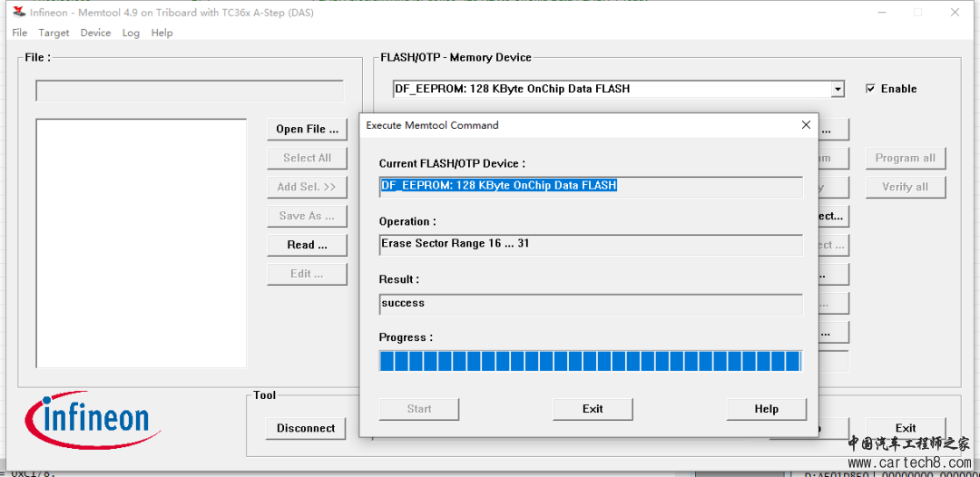Click the Program all button
The image size is (980, 477).
coord(906,158)
